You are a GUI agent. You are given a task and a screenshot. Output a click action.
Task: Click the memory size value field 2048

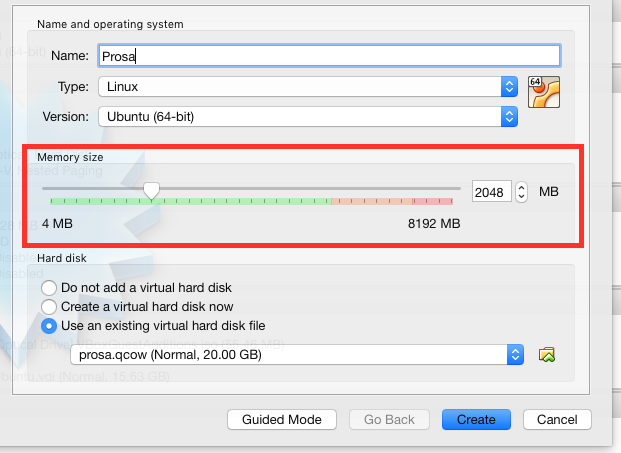point(491,192)
